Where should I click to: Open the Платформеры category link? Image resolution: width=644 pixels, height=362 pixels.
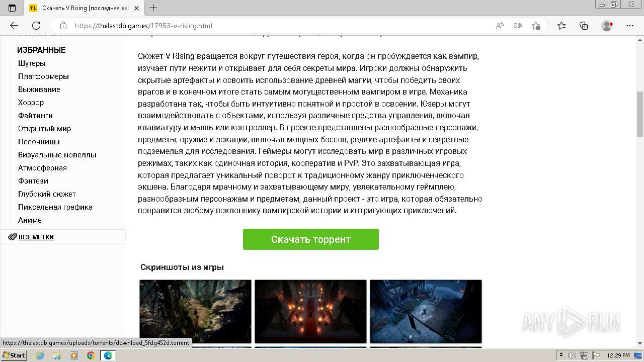tap(43, 76)
